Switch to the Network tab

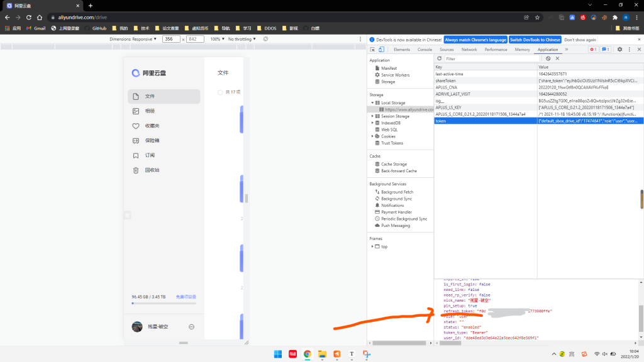(x=469, y=49)
